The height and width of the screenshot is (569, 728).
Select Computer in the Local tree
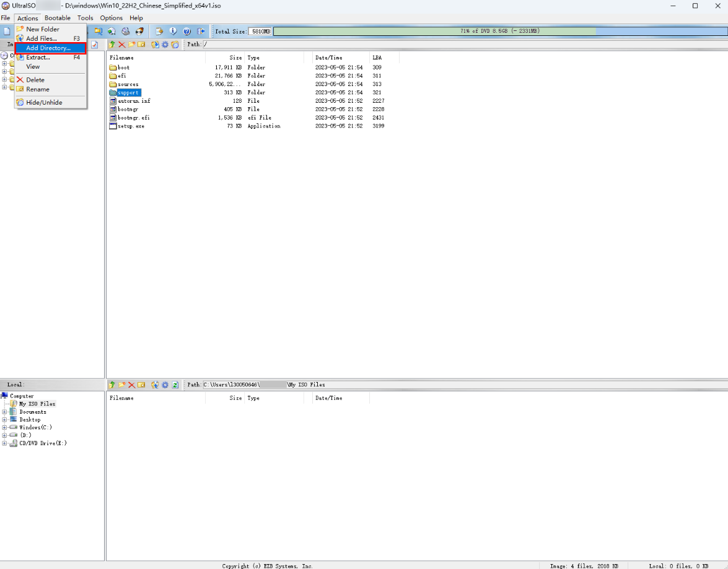pyautogui.click(x=22, y=396)
